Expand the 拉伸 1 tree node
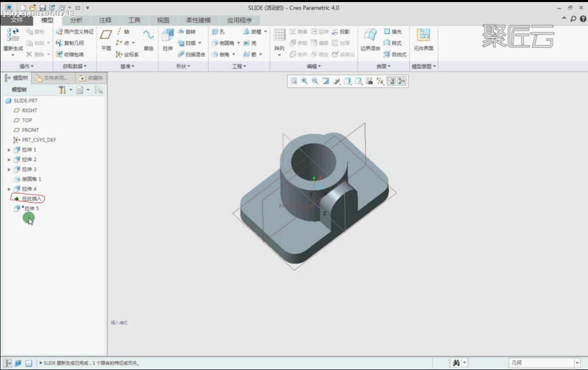 tap(9, 150)
